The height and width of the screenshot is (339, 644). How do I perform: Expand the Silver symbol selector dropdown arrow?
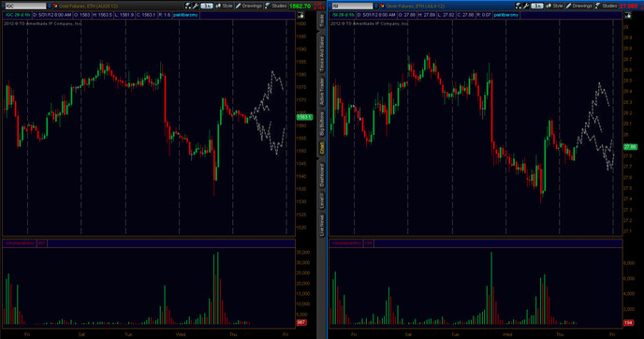[x=375, y=6]
